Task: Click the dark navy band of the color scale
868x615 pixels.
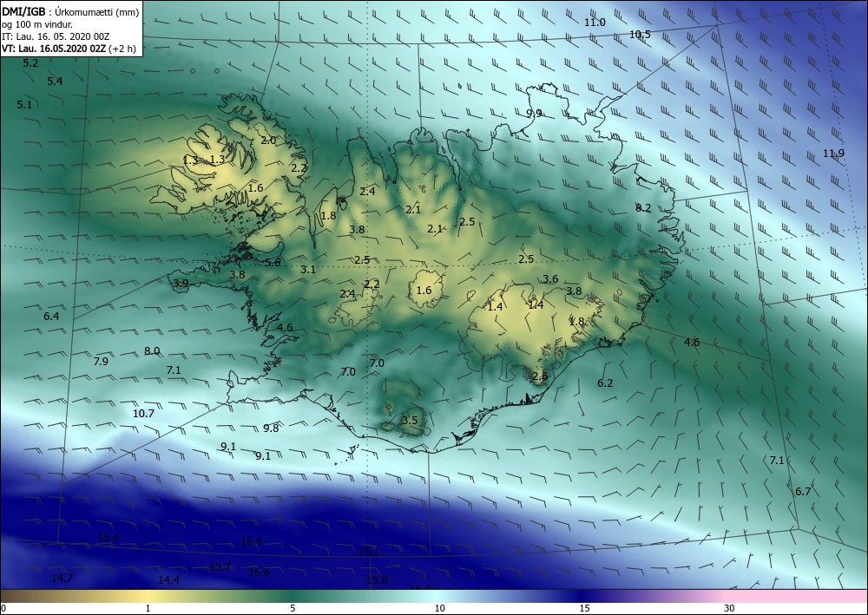Action: (582, 596)
